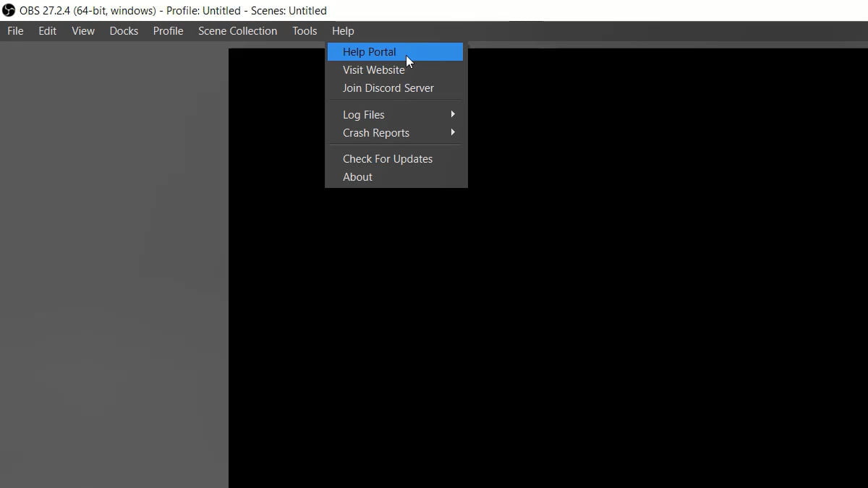Expand the Log Files submenu
Viewport: 868px width, 488px height.
(395, 115)
